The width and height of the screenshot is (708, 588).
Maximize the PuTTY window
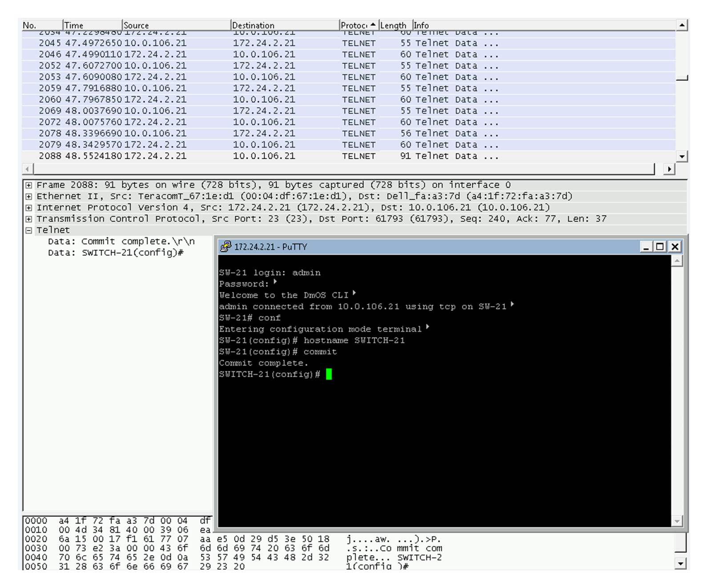coord(660,246)
